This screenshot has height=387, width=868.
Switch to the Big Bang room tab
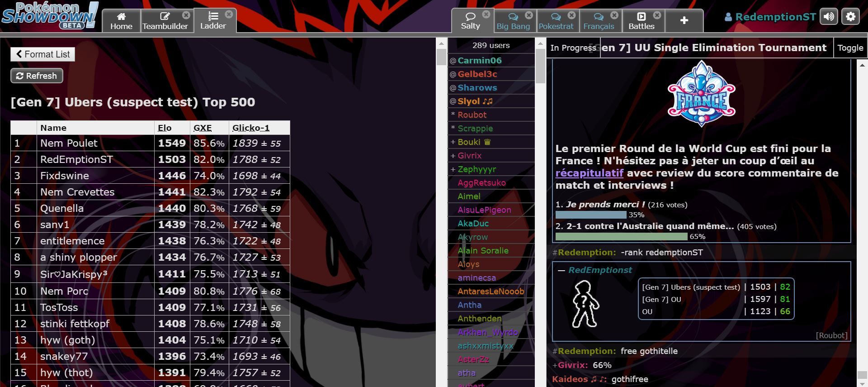point(513,21)
